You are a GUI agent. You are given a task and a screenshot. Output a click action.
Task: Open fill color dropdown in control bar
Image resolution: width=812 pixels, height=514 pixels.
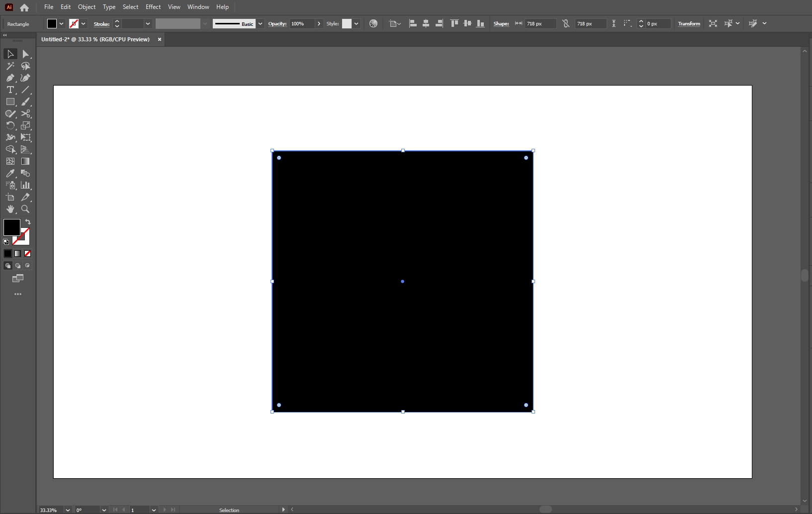[x=62, y=23]
